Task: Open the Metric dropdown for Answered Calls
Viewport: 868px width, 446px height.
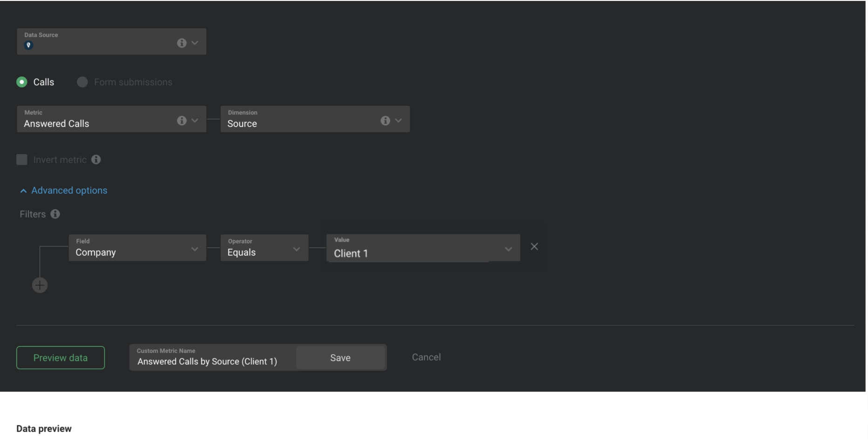Action: click(195, 120)
